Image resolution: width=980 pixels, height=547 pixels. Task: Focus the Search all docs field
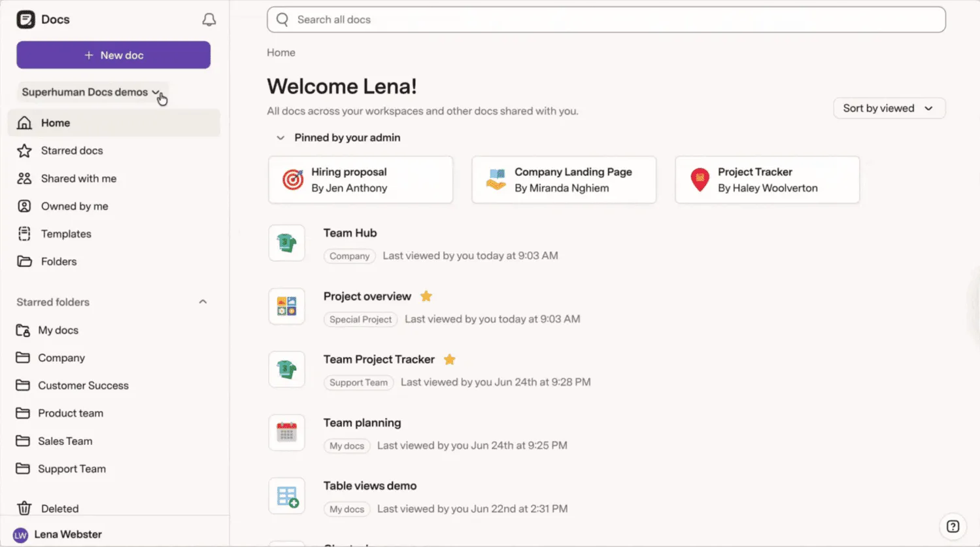[x=606, y=20]
